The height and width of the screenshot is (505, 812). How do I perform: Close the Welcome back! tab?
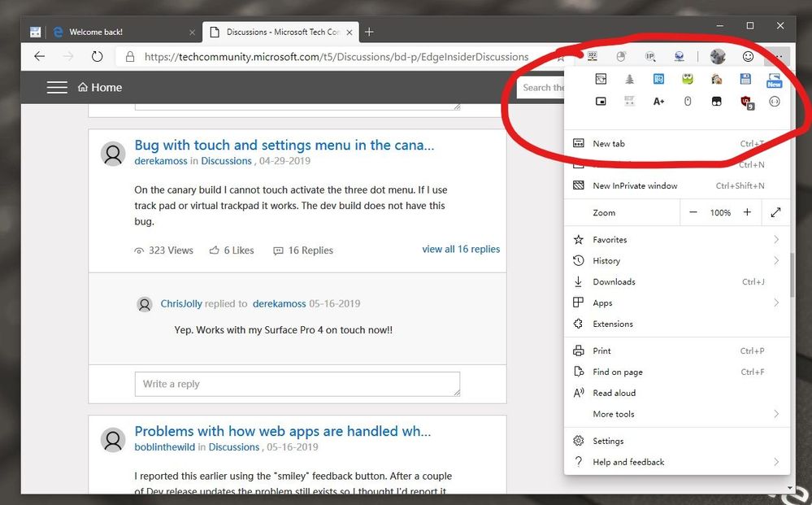tap(192, 32)
